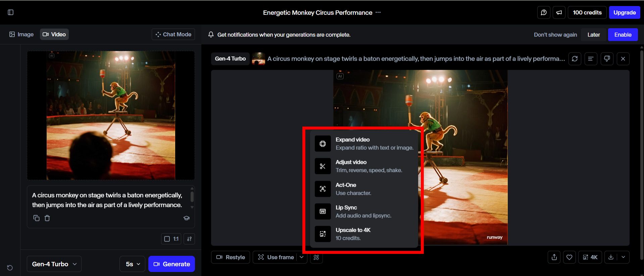This screenshot has width=644, height=276.
Task: Click the Generate button
Action: [x=171, y=264]
